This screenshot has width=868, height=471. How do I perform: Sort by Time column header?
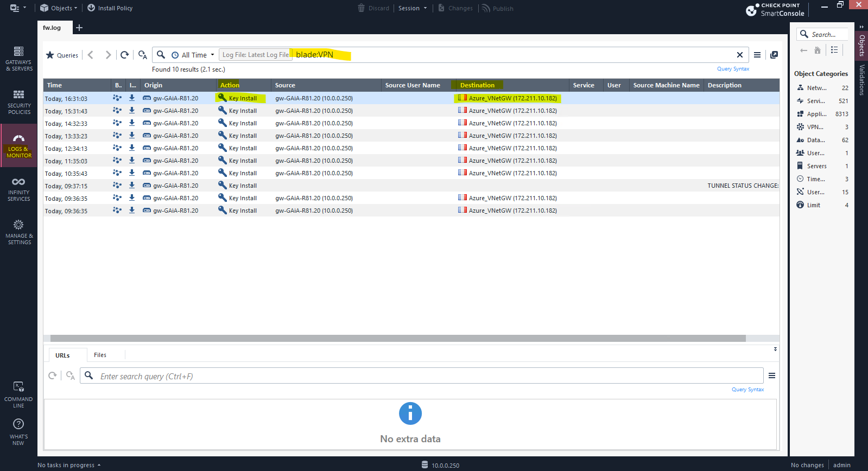77,85
